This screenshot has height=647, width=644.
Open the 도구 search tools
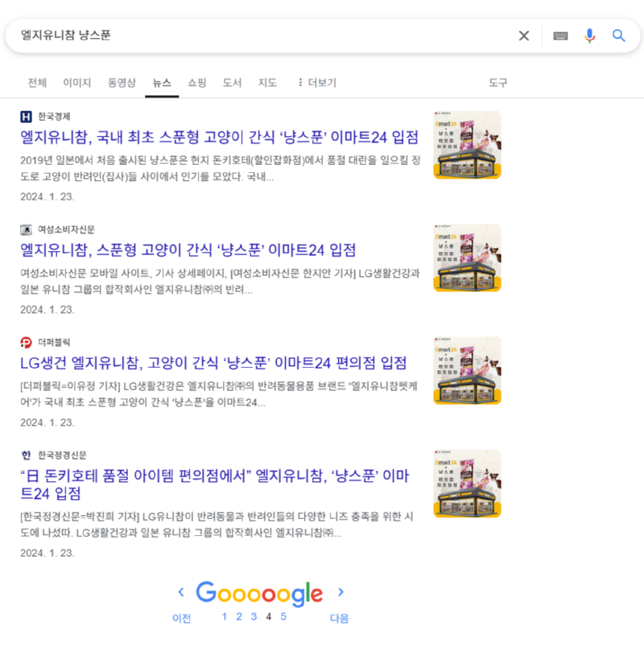pyautogui.click(x=497, y=83)
